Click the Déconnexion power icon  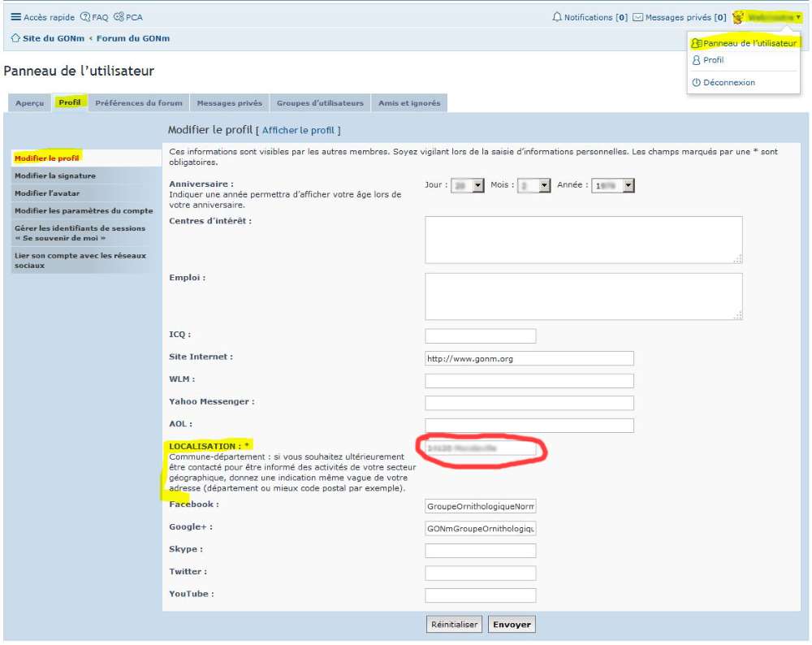tap(696, 83)
